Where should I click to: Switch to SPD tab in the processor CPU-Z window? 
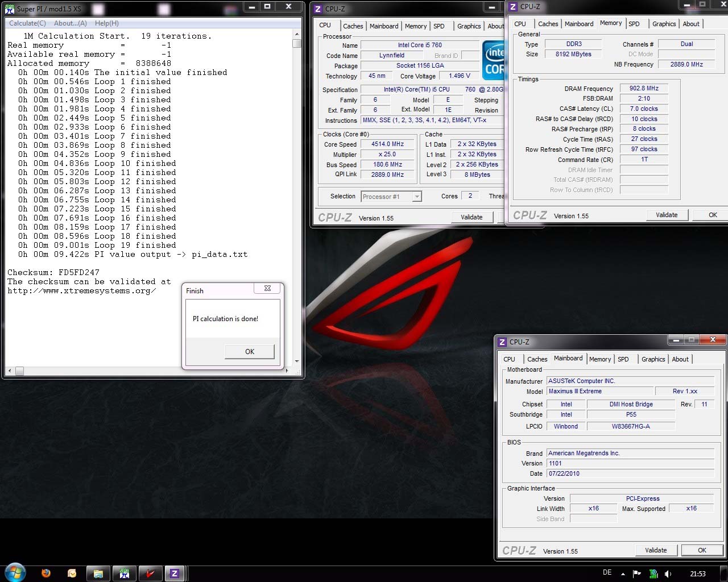439,26
